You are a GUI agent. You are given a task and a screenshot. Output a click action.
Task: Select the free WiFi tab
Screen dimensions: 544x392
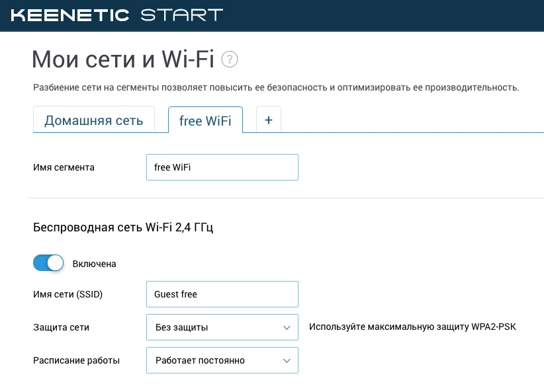tap(205, 120)
